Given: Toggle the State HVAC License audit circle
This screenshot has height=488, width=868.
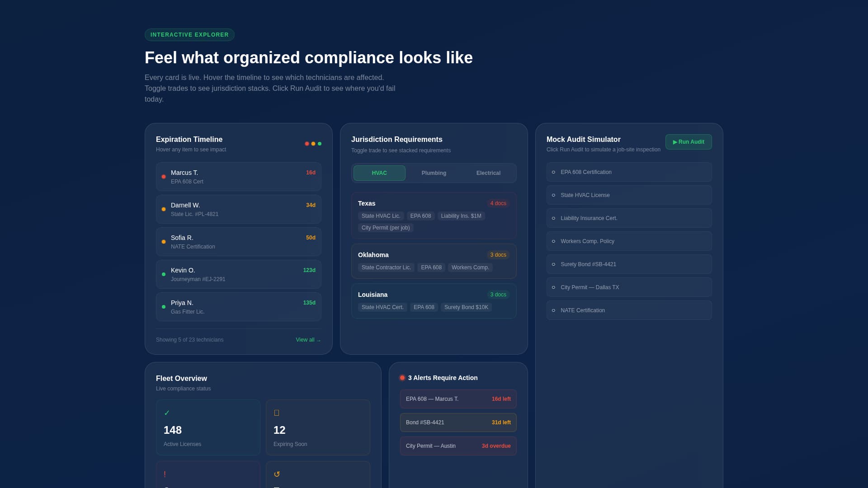Looking at the screenshot, I should coord(553,195).
